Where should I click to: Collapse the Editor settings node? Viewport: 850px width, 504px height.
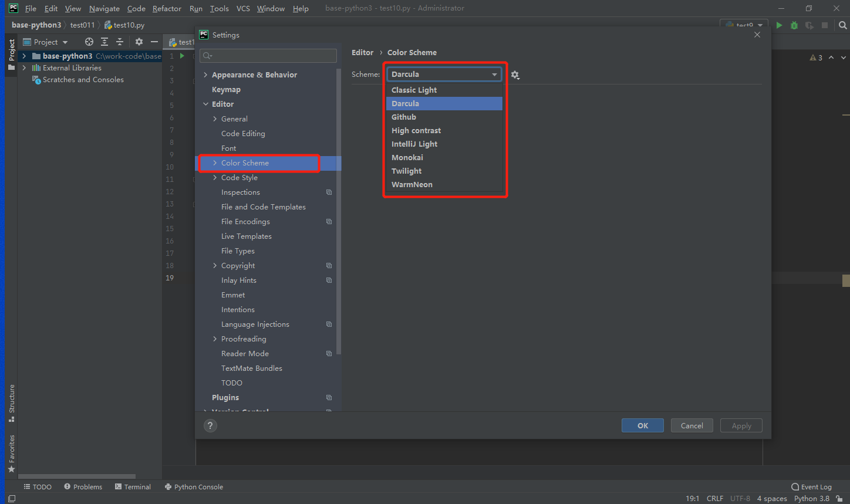click(205, 104)
